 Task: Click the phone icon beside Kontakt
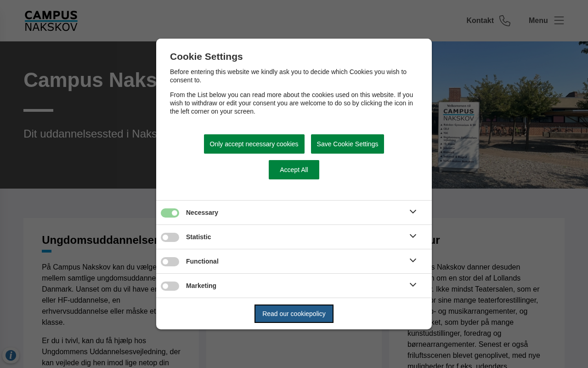505,21
